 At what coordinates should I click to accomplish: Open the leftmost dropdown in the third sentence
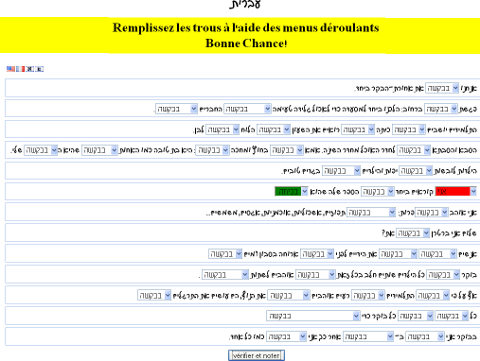(222, 130)
